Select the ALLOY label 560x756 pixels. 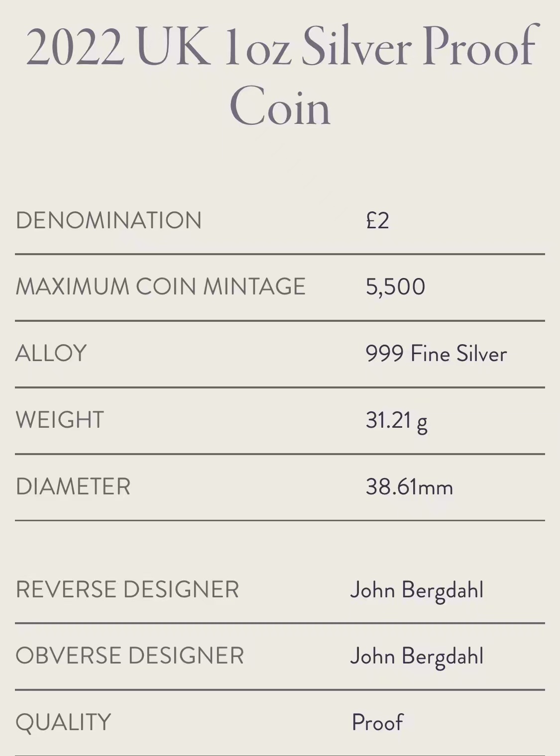pyautogui.click(x=51, y=353)
